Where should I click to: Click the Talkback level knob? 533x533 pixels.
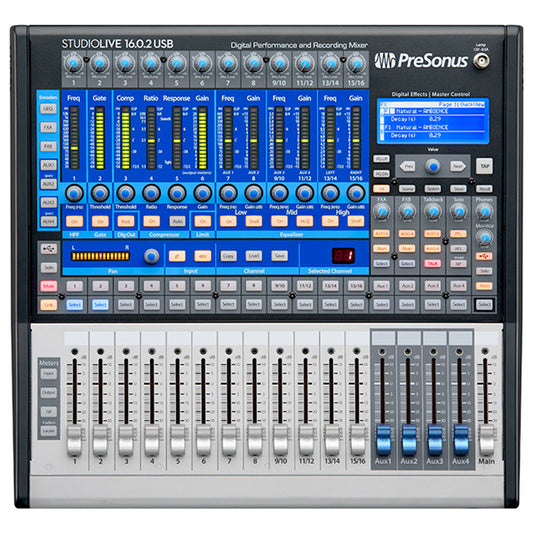433,212
